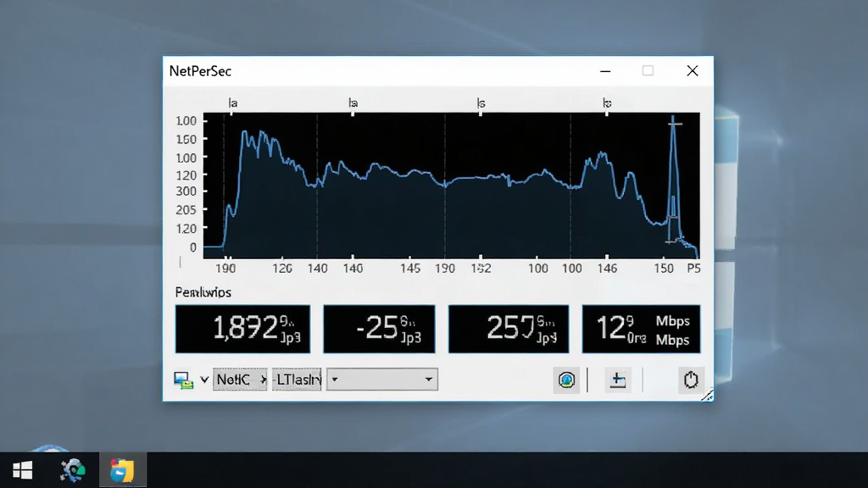Open the gear app in taskbar

tap(73, 471)
